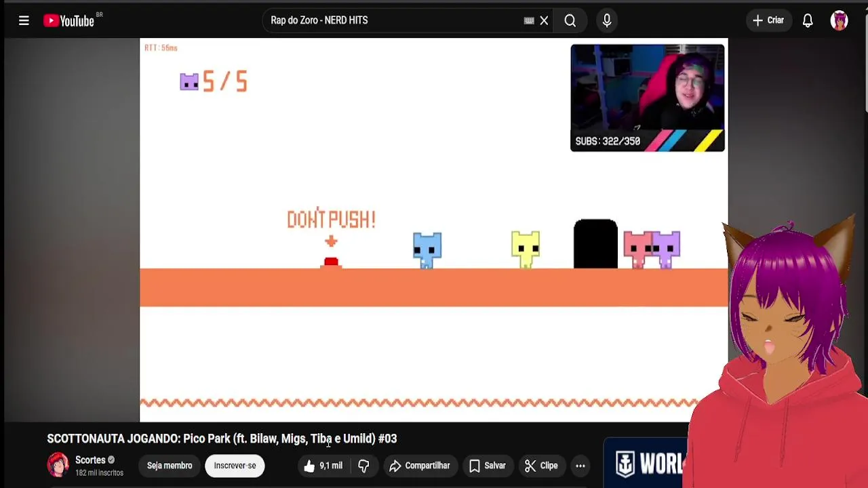Join channel with Seja membro
Image resolution: width=868 pixels, height=488 pixels.
pyautogui.click(x=170, y=466)
